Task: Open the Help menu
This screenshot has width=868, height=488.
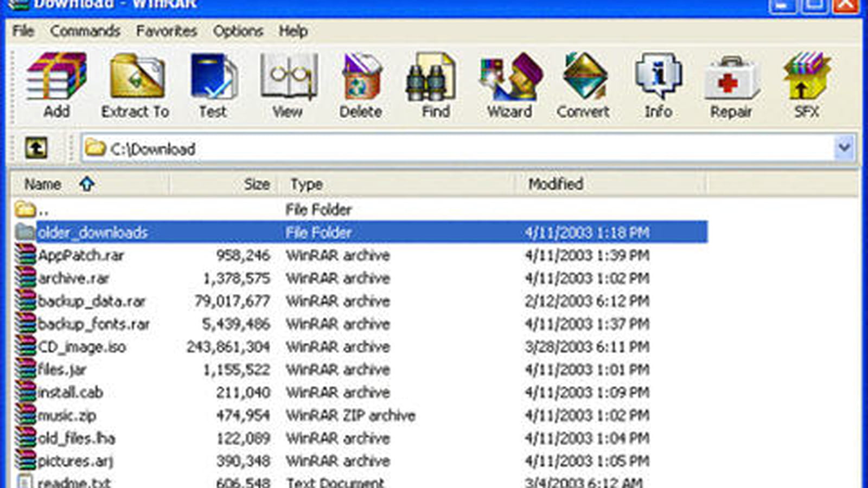Action: (293, 31)
